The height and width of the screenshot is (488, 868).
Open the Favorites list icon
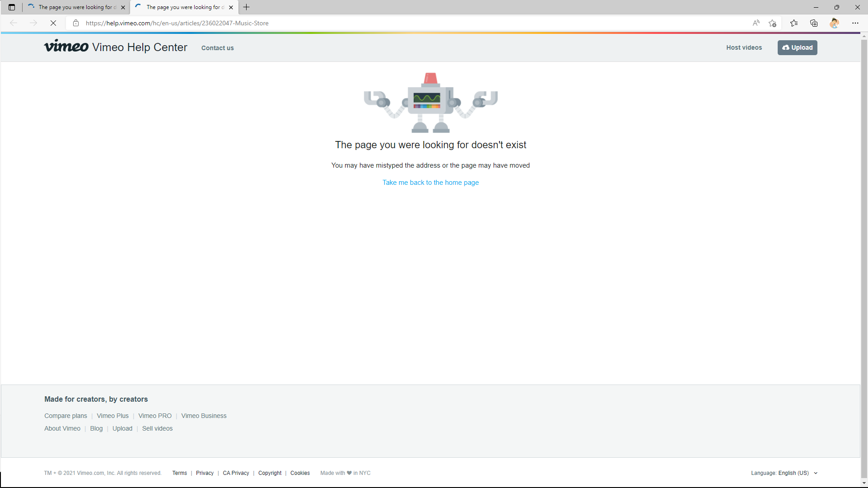[794, 23]
